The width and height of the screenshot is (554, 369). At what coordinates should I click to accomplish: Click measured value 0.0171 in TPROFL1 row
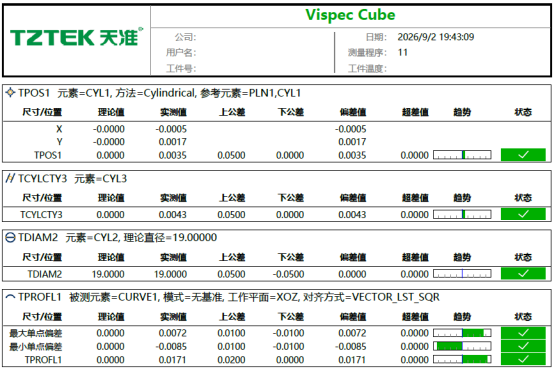(172, 360)
